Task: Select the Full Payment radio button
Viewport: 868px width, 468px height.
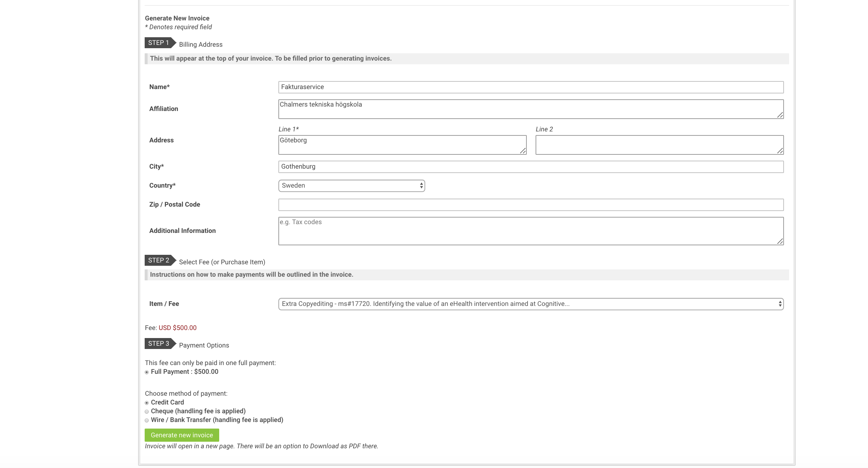Action: [147, 372]
